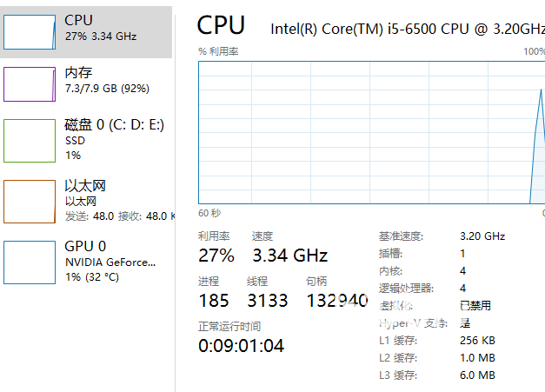Screen dimensions: 545x392
Task: Click the CPU 27% 3.34 GHz sidebar label
Action: click(101, 28)
